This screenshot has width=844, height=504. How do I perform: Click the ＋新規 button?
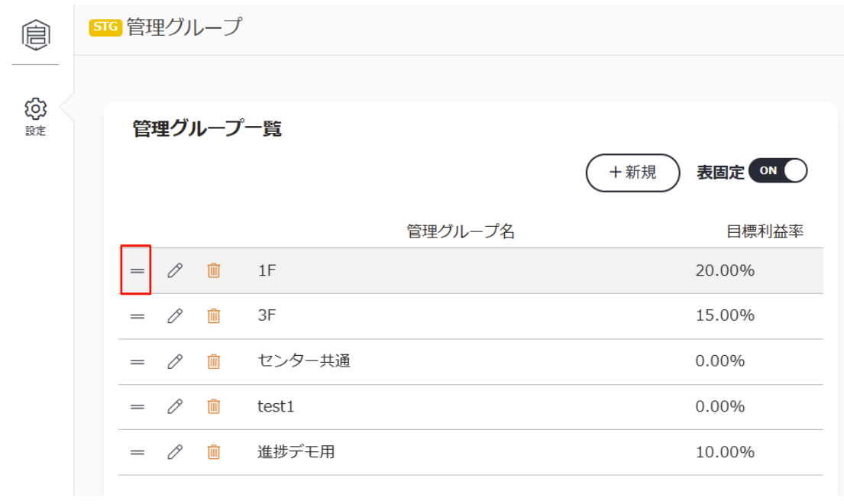coord(632,173)
